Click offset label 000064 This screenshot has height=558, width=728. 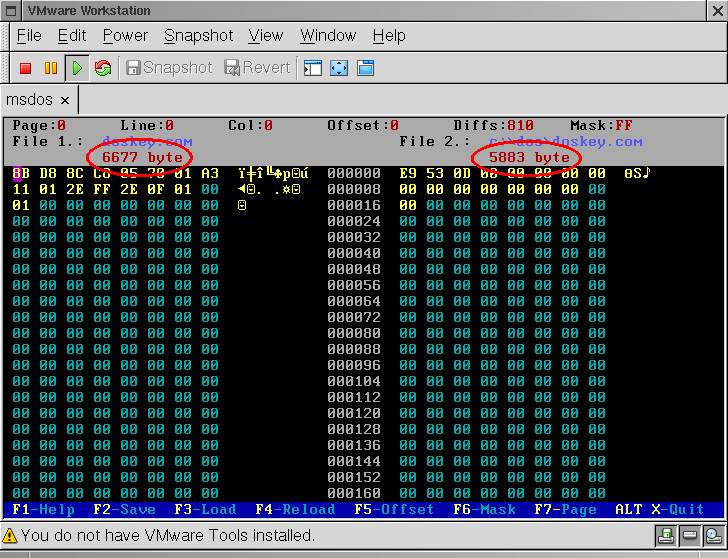[x=354, y=302]
